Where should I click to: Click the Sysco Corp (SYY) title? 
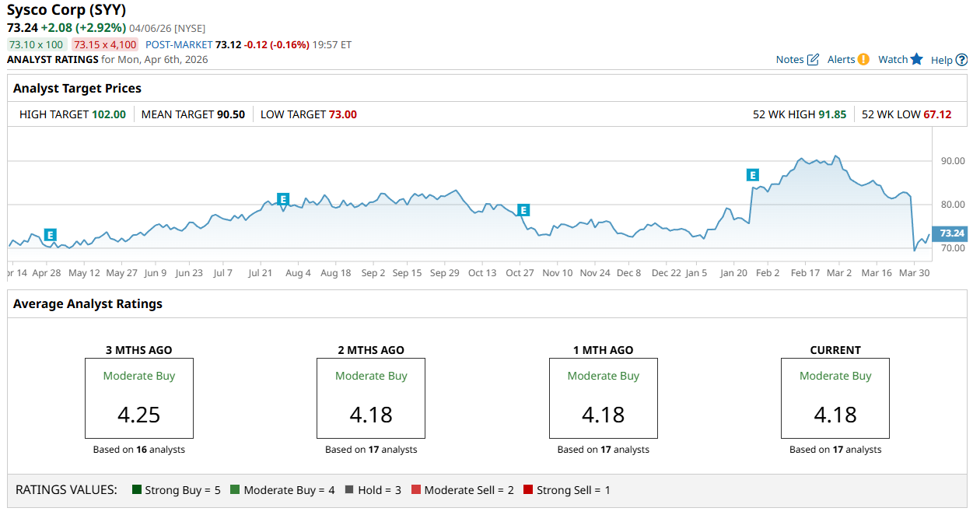tap(67, 10)
